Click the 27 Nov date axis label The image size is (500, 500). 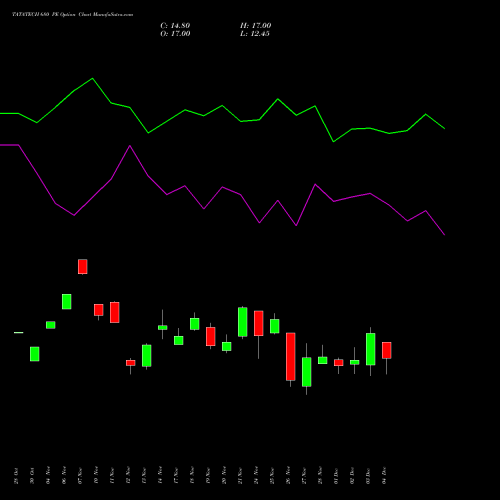304,475
